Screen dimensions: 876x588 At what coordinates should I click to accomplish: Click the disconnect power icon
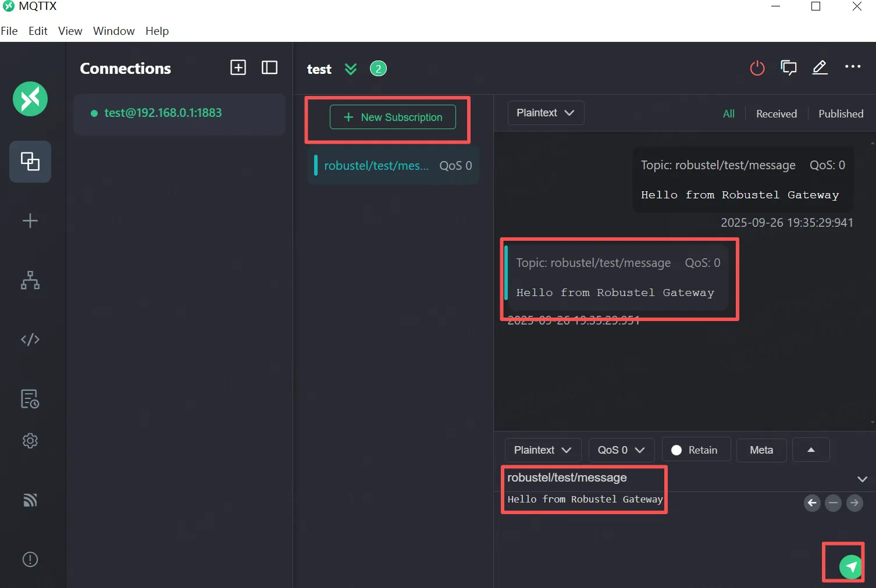coord(757,68)
